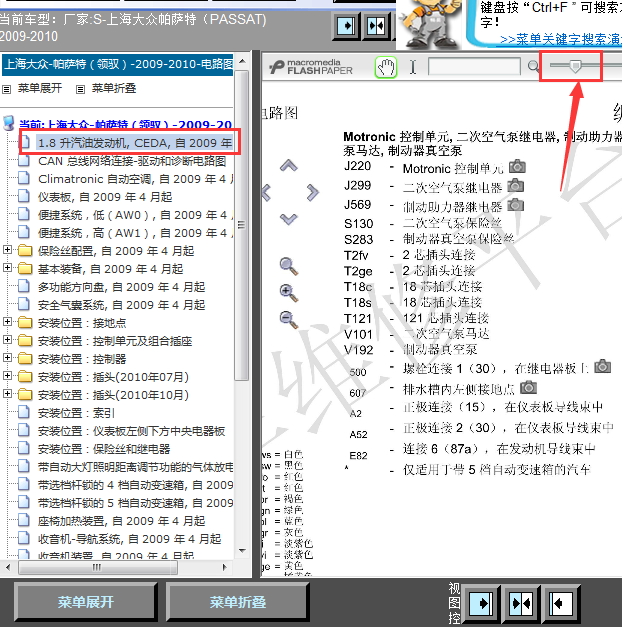Click tree vertical scrollbar down arrow
This screenshot has height=627, width=622.
click(242, 551)
